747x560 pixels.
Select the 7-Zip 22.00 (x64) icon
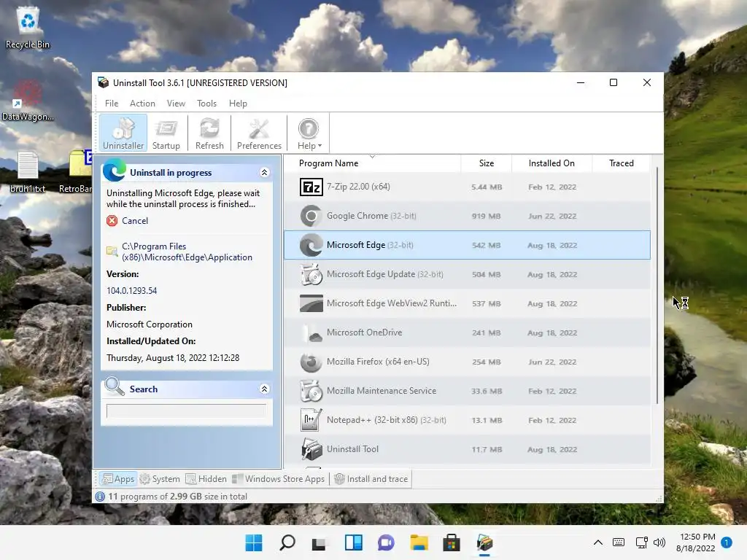pyautogui.click(x=311, y=187)
